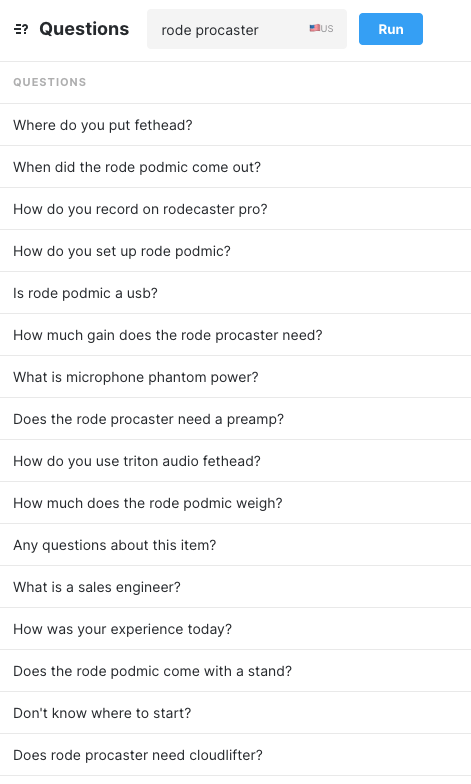Open the US country flag selector

(x=321, y=28)
